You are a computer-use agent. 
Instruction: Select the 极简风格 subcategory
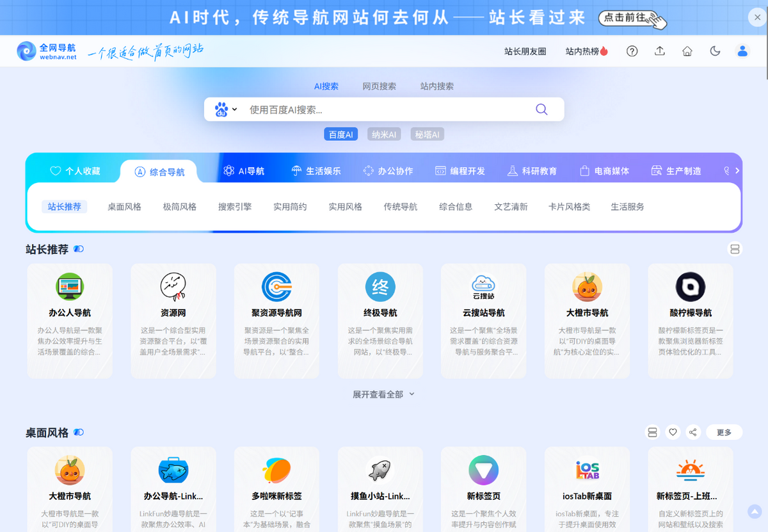[180, 207]
